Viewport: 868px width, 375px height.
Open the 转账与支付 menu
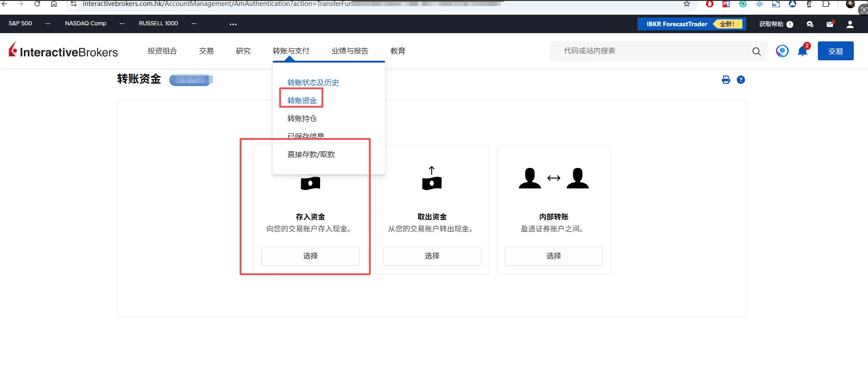tap(291, 51)
